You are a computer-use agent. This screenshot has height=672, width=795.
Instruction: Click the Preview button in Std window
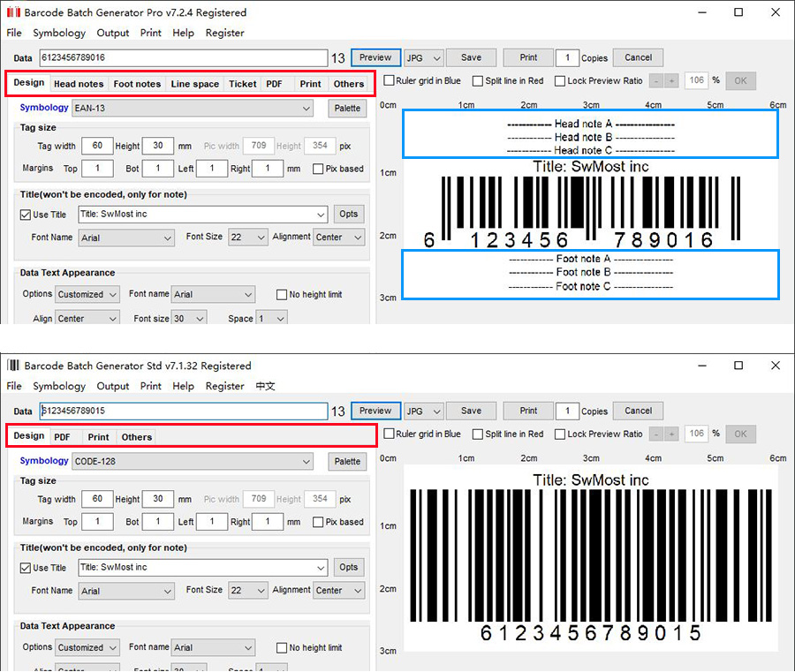pos(375,411)
